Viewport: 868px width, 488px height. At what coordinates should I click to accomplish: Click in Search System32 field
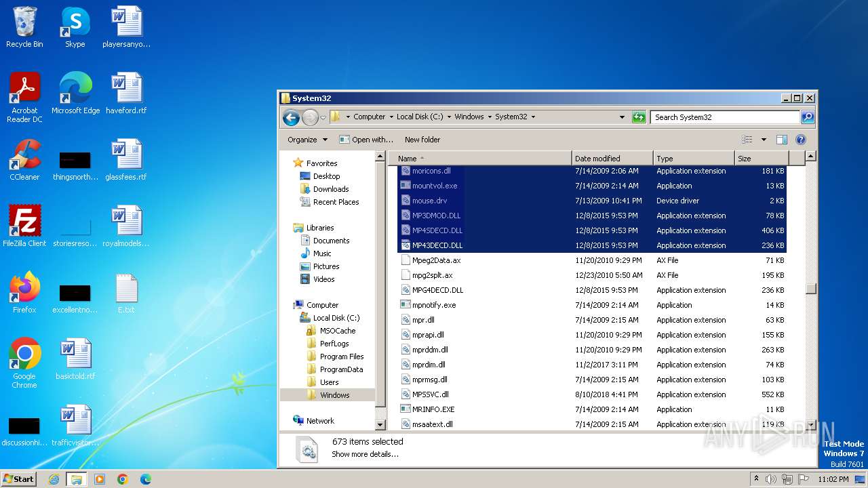pyautogui.click(x=724, y=117)
